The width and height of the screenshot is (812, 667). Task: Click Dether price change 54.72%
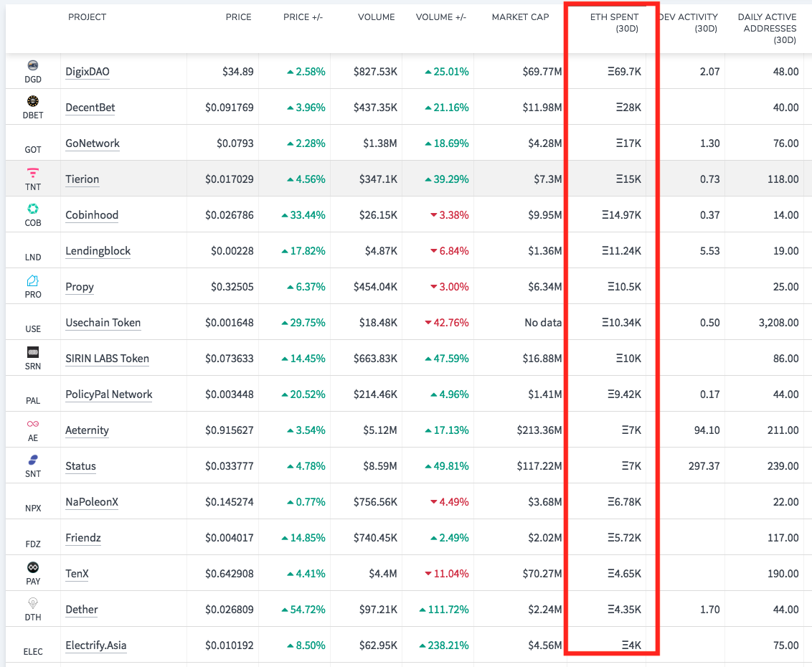click(303, 610)
